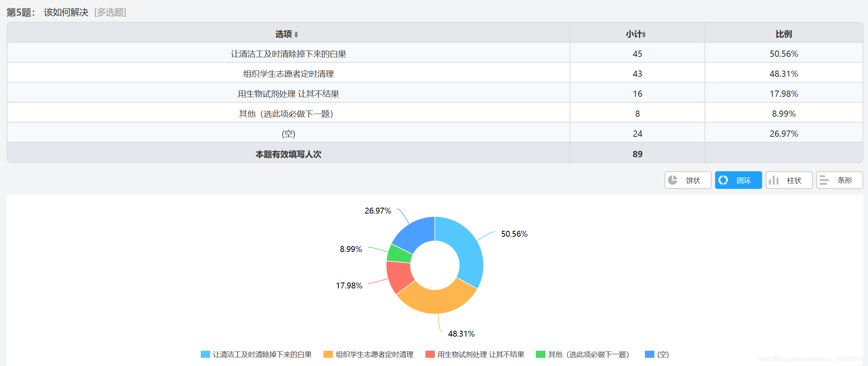Viewport: 868px width, 366px height.
Task: Toggle red legend swatch for 用生物试剂处理
Action: pyautogui.click(x=430, y=354)
